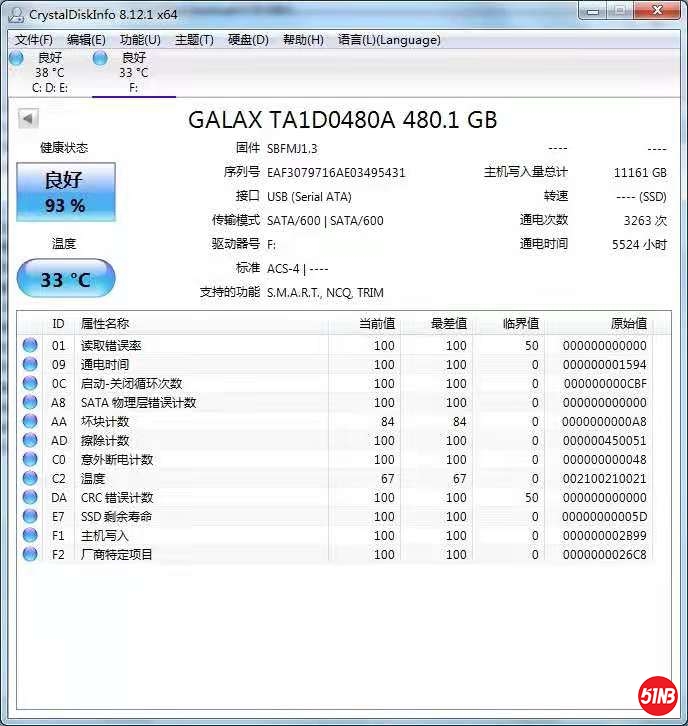Open the 编辑(E) menu

pos(86,40)
